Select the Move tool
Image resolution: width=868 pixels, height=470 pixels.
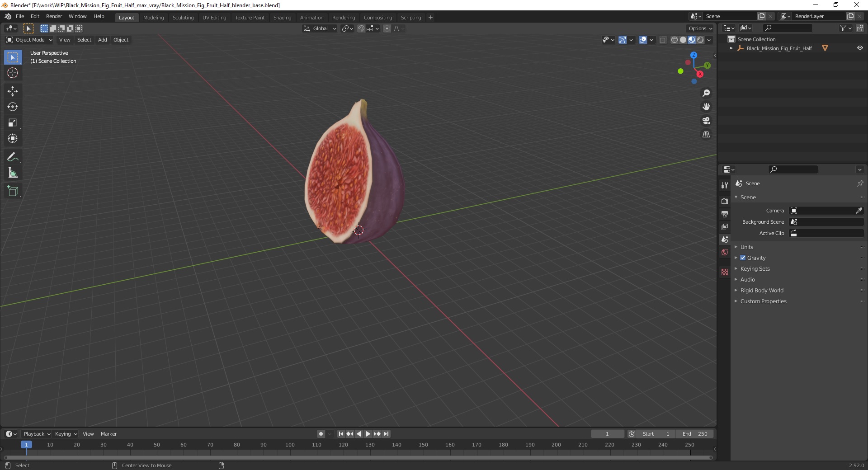pyautogui.click(x=13, y=91)
